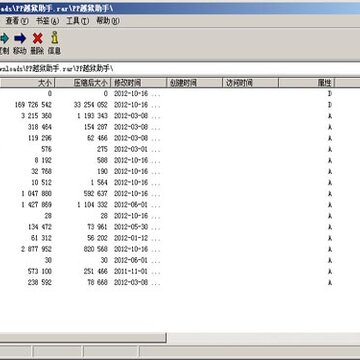Screen dimensions: 360x360
Task: Select the size value 32 768
Action: click(x=41, y=171)
